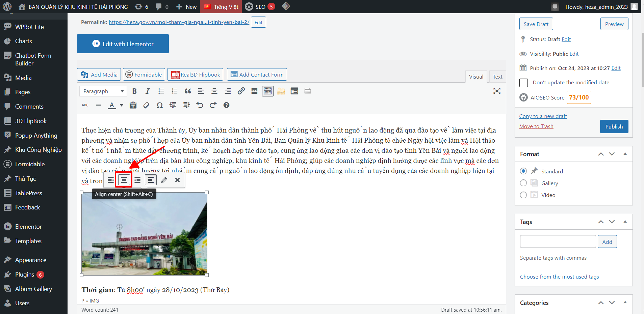Open the Paragraph style dropdown
This screenshot has width=644, height=314.
[103, 91]
